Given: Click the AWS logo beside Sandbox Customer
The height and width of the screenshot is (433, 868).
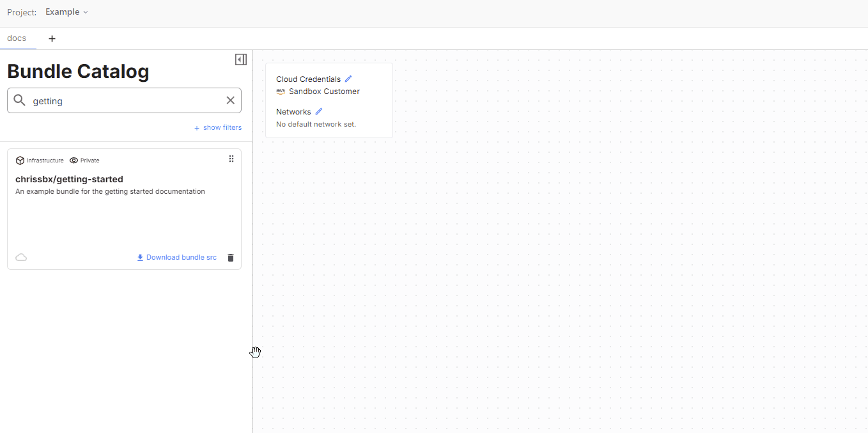Looking at the screenshot, I should pyautogui.click(x=281, y=91).
